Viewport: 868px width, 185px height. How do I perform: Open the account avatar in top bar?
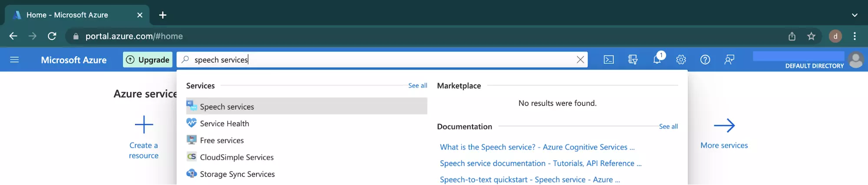[x=856, y=60]
